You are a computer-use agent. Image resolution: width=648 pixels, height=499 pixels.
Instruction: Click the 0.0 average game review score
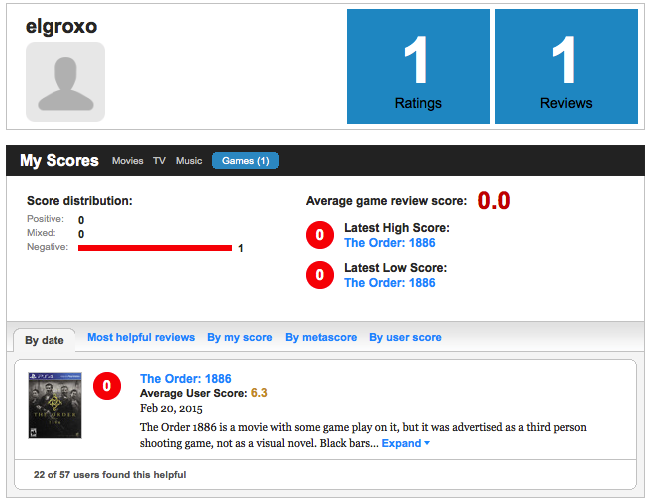coord(494,201)
